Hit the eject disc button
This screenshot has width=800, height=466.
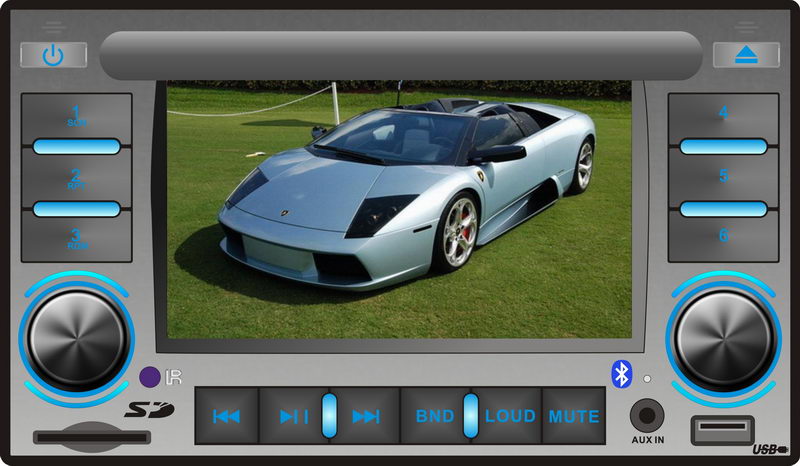point(746,55)
